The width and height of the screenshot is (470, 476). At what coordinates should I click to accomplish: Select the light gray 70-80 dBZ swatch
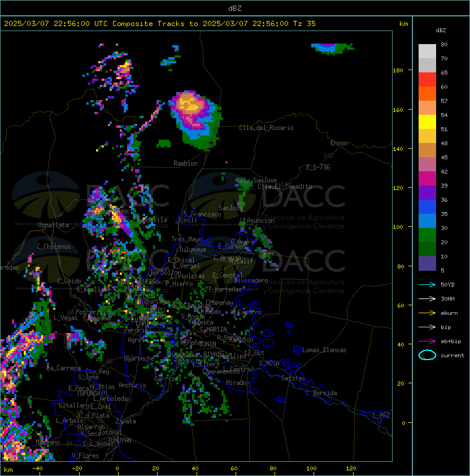tap(427, 51)
